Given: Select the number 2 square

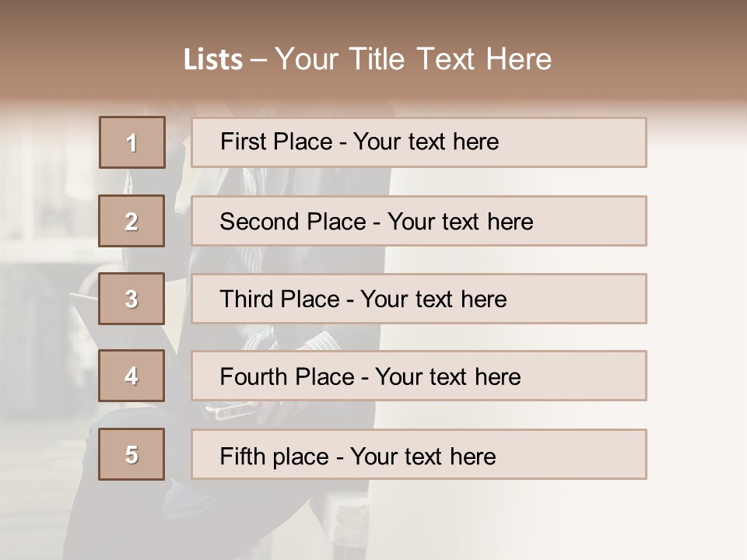Looking at the screenshot, I should coord(132,221).
